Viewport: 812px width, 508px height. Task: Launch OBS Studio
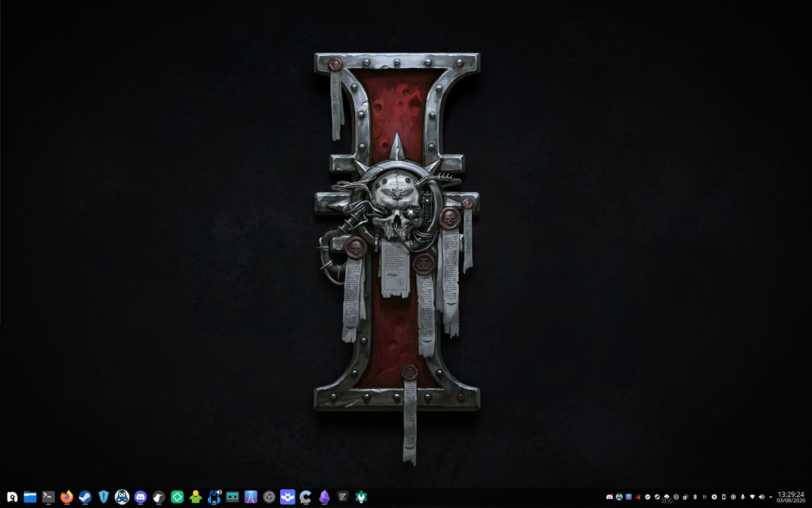[x=269, y=497]
